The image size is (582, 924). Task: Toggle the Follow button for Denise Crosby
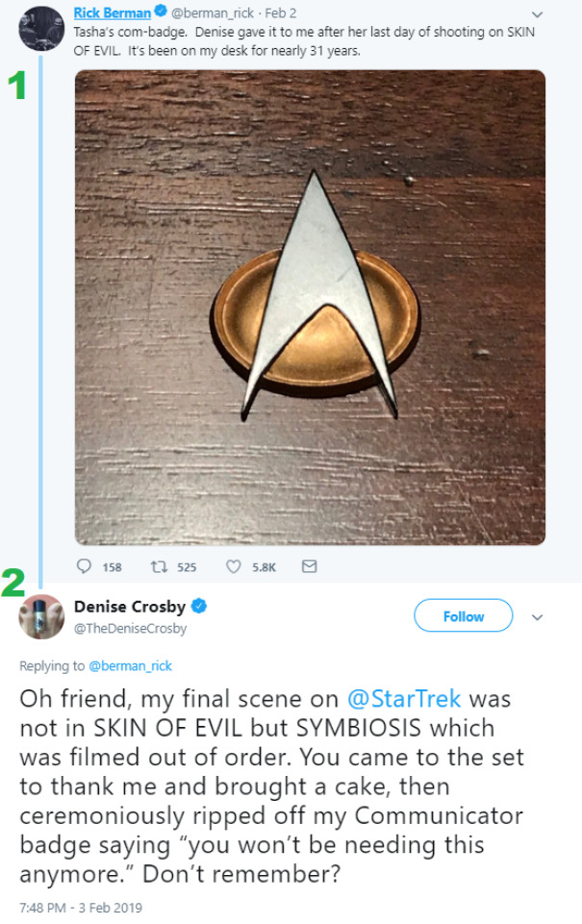463,615
